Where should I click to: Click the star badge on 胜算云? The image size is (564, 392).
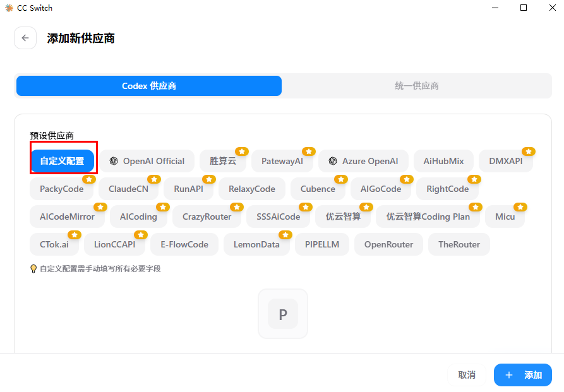pos(242,151)
